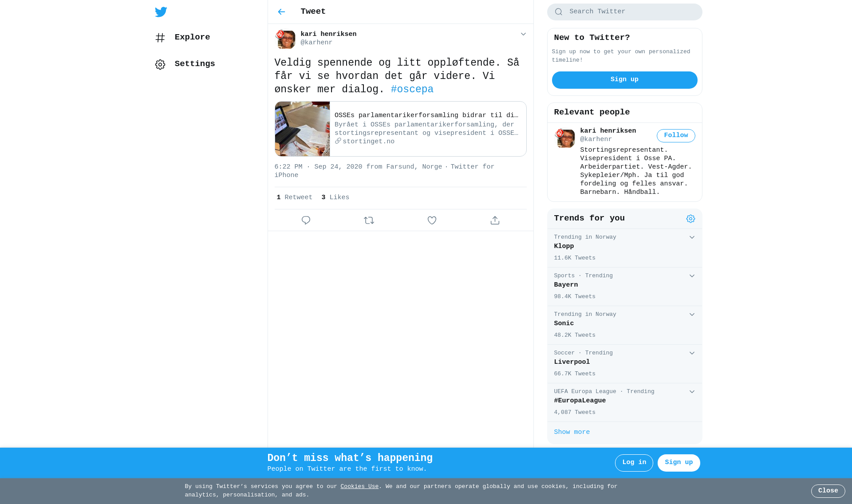Image resolution: width=852 pixels, height=504 pixels.
Task: Follow kari henriksen
Action: [x=676, y=136]
